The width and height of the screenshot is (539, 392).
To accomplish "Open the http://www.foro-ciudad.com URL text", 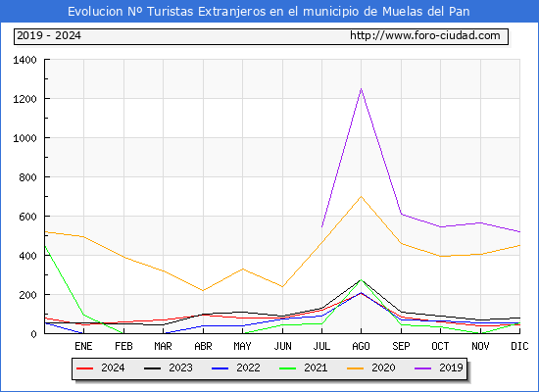I will click(x=425, y=35).
